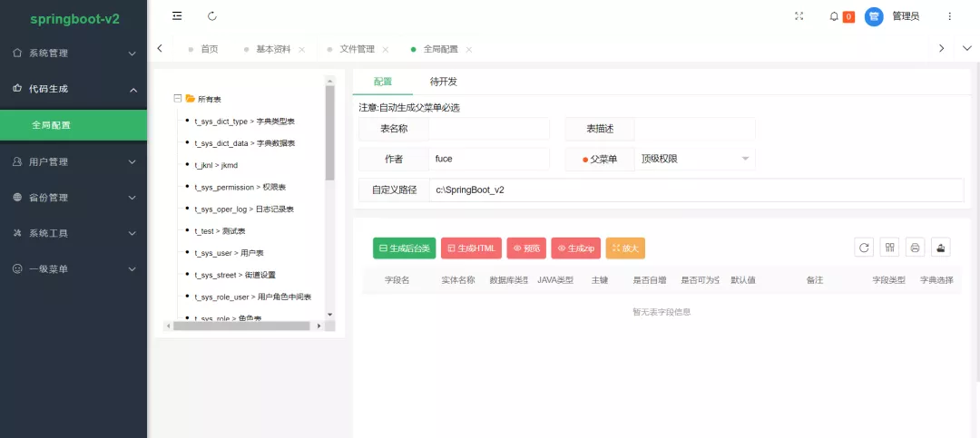Screen dimensions: 980x438
Task: Click the blue administrator avatar
Action: click(874, 17)
